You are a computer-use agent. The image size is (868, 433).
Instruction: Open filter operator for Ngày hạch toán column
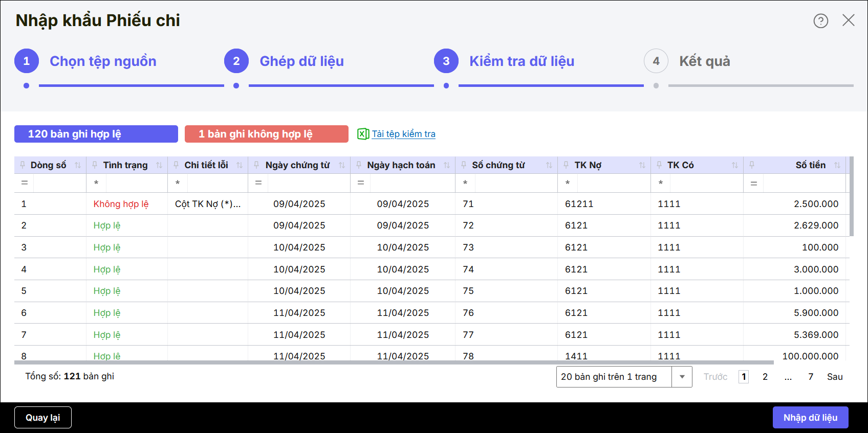[x=361, y=183]
